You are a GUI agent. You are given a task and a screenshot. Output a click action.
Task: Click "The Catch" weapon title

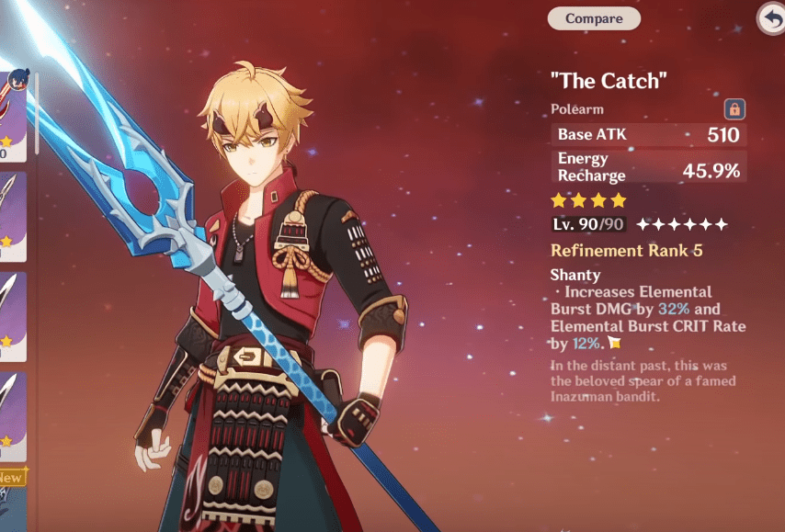[609, 81]
